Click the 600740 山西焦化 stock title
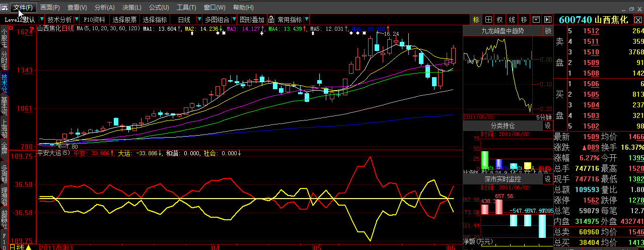Viewport: 644px width, 250px height. (593, 20)
